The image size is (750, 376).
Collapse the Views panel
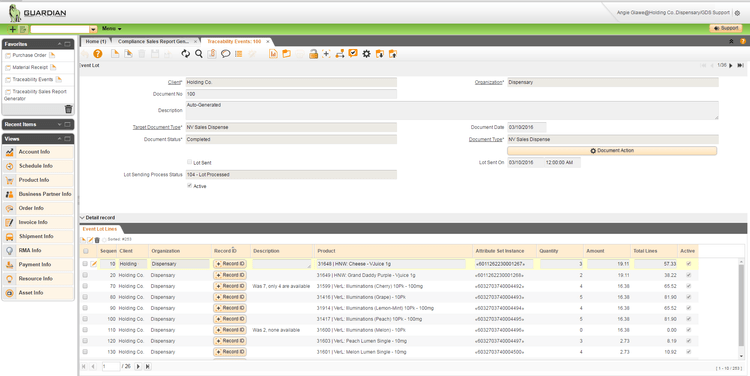[x=60, y=139]
